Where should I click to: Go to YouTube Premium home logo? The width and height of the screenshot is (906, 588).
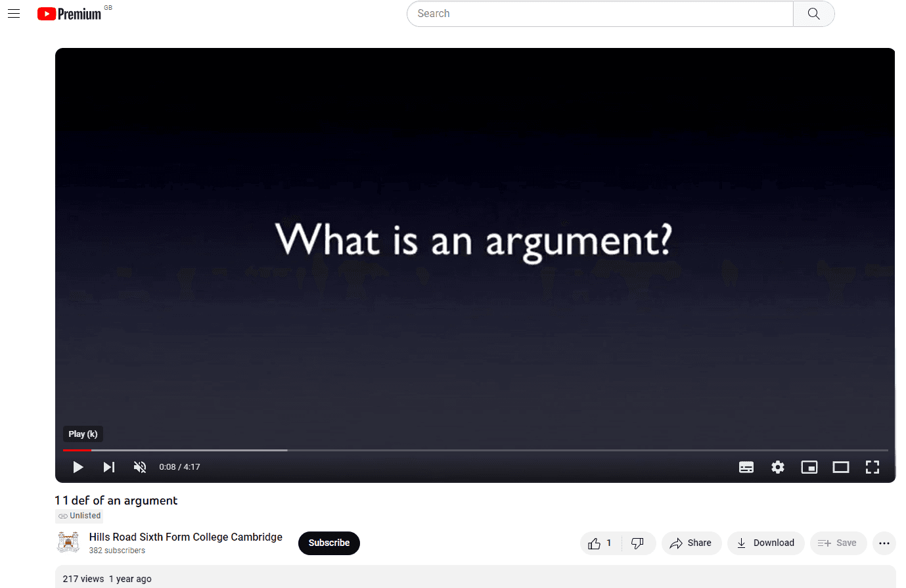[x=70, y=14]
